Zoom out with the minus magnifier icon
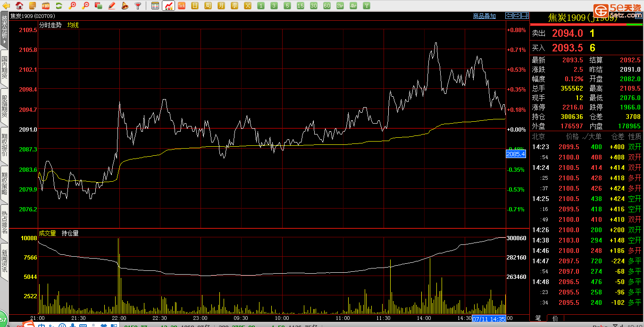Viewport: 644px width, 327px height. 85,6
